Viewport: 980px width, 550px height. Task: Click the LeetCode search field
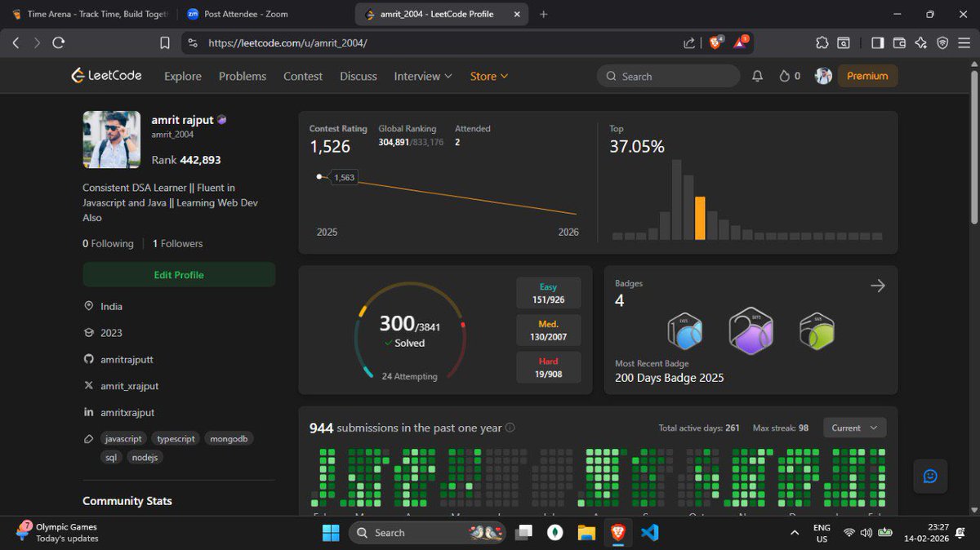click(x=668, y=76)
